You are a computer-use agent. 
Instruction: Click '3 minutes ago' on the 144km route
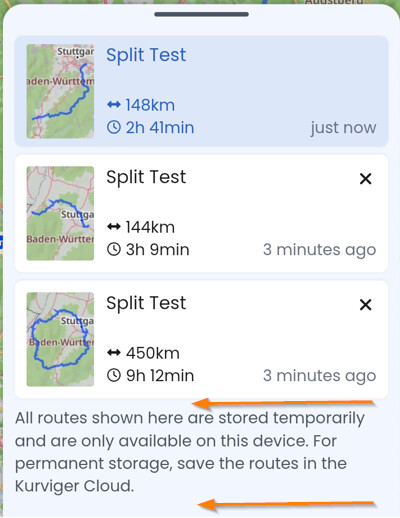click(x=320, y=250)
